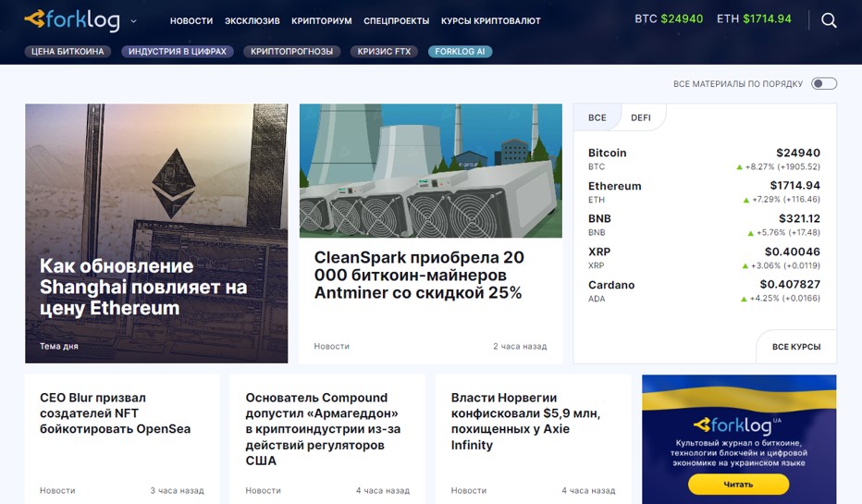Select the Криптопрогнозы tag
862x504 pixels.
pos(292,52)
